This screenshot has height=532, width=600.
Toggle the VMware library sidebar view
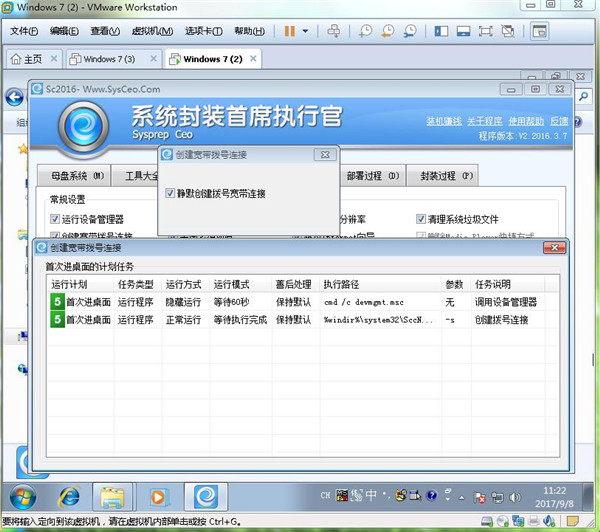(441, 31)
